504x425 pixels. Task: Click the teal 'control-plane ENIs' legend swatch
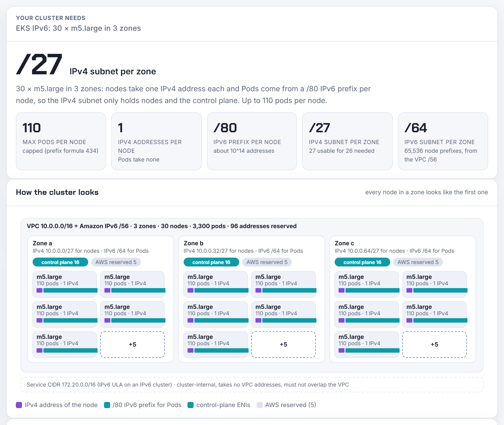click(191, 405)
